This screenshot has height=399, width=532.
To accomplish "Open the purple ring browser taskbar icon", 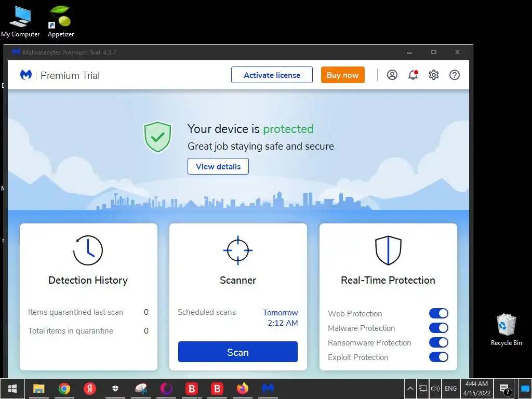I will [x=166, y=389].
